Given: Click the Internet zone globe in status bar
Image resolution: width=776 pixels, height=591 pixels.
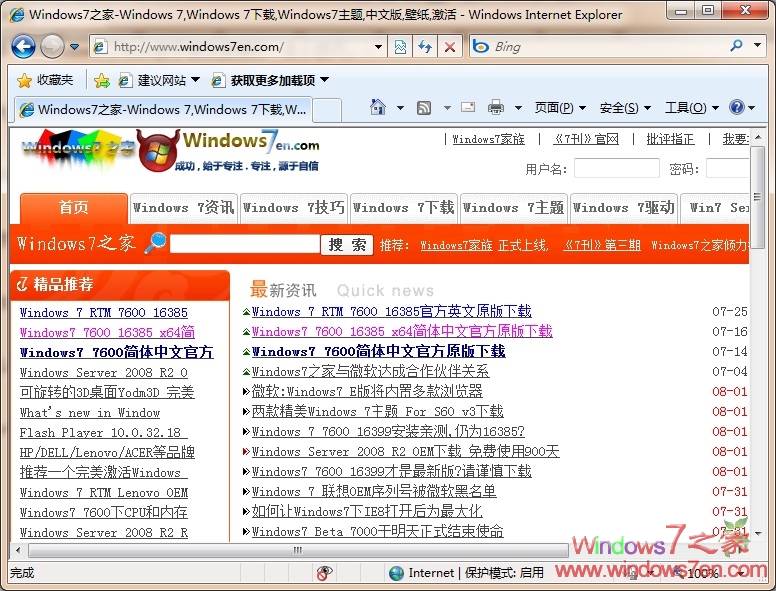Looking at the screenshot, I should (x=396, y=573).
